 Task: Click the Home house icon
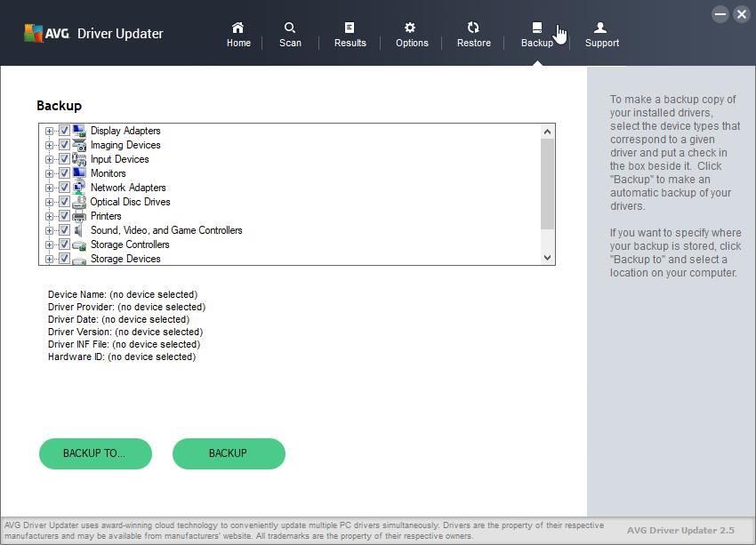(238, 28)
